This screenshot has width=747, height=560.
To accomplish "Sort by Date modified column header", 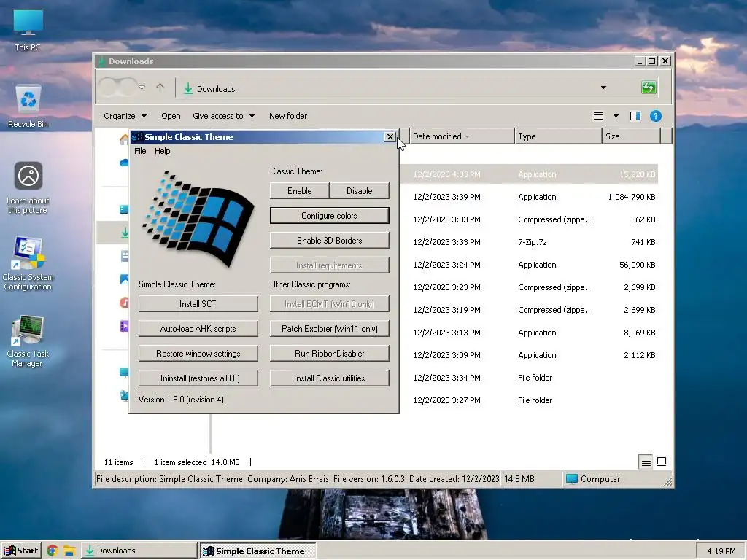I will [x=461, y=136].
